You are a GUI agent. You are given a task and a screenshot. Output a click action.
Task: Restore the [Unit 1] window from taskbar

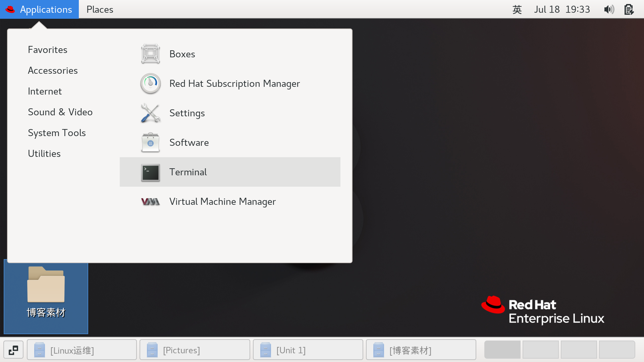coord(308,350)
